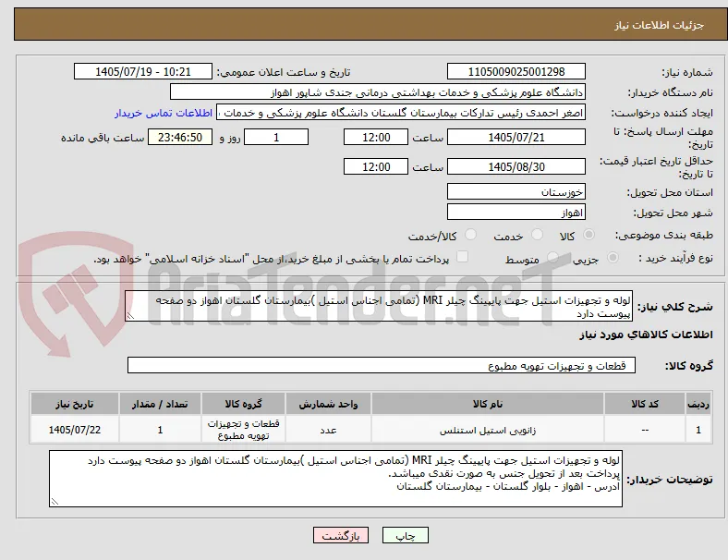Screen dimensions: 728x560
Task: Click the ردیف column header
Action: tap(698, 404)
